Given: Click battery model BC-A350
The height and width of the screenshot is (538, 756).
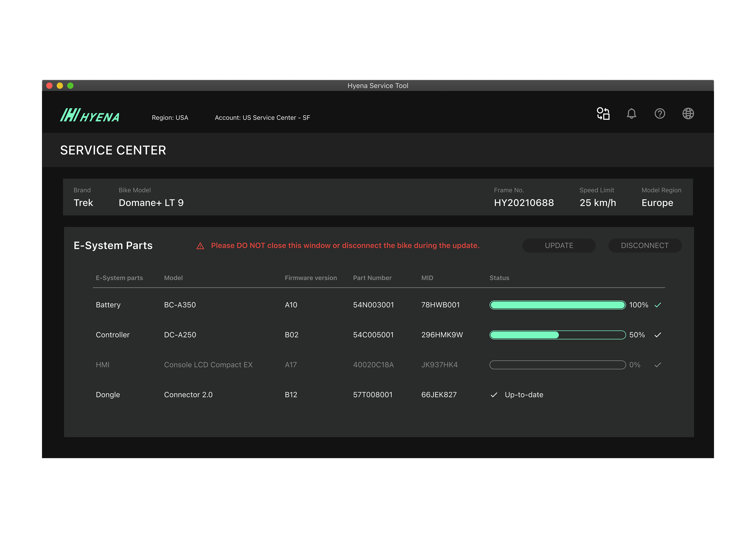Looking at the screenshot, I should click(180, 305).
